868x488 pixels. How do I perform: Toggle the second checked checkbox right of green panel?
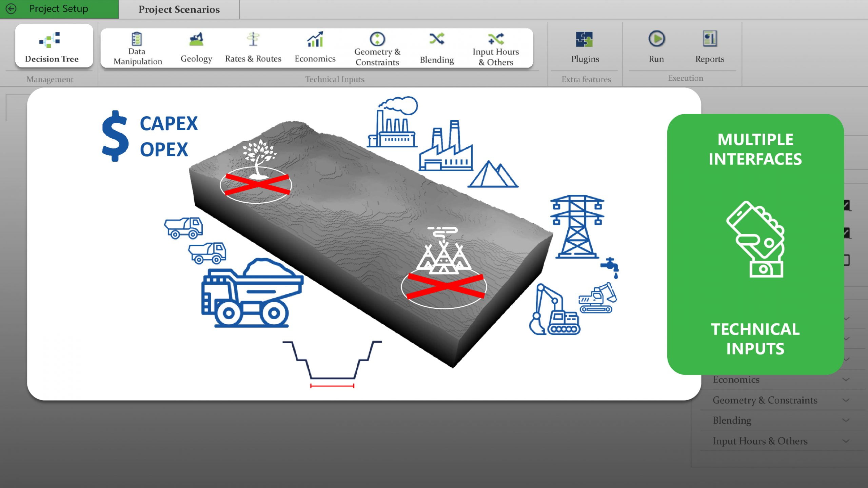click(x=847, y=233)
